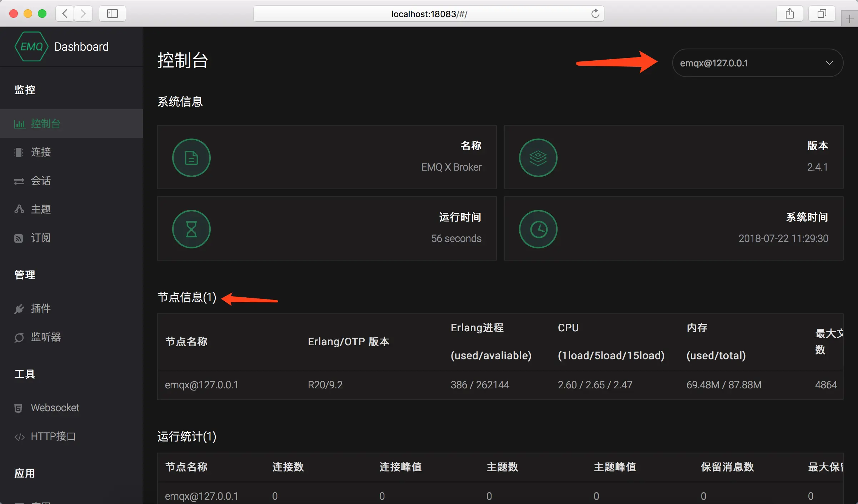Open the HTTP接口 page
Image resolution: width=858 pixels, height=504 pixels.
(x=53, y=437)
